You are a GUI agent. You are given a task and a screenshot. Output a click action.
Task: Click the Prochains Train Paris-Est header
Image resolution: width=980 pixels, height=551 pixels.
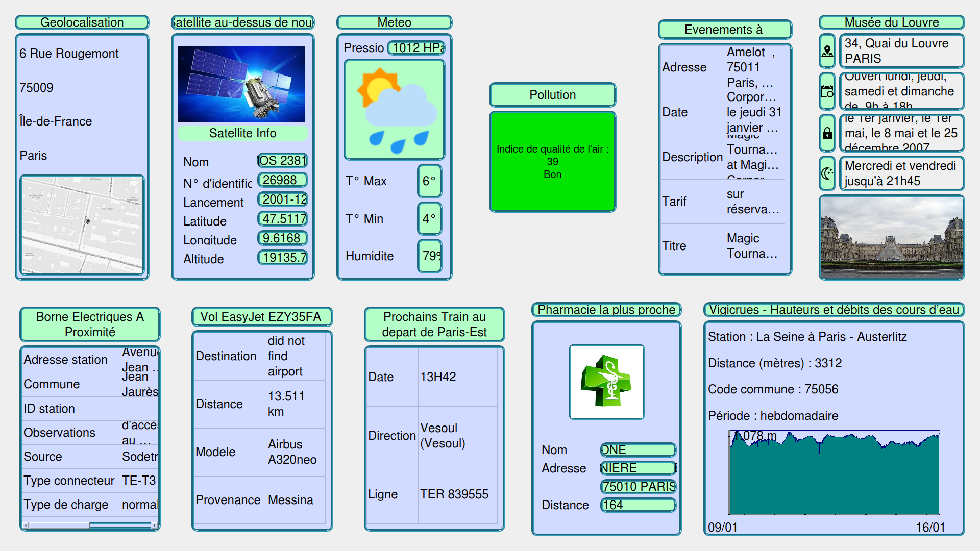pyautogui.click(x=434, y=324)
